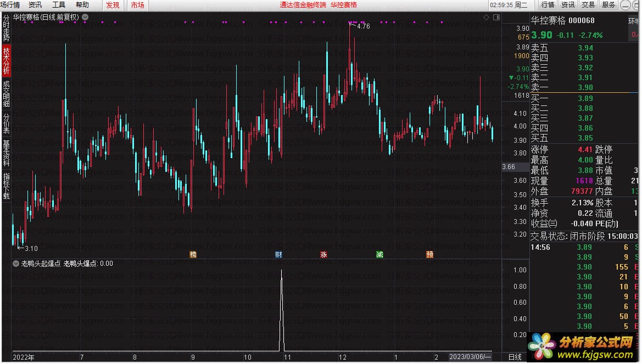Click the 外盘 value 79377
This screenshot has width=642, height=364.
pyautogui.click(x=582, y=191)
